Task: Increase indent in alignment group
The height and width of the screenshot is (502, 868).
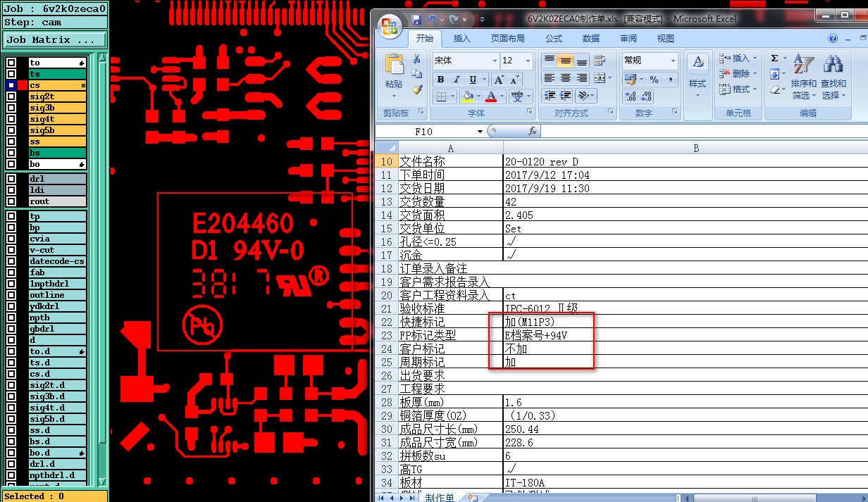Action: tap(566, 96)
